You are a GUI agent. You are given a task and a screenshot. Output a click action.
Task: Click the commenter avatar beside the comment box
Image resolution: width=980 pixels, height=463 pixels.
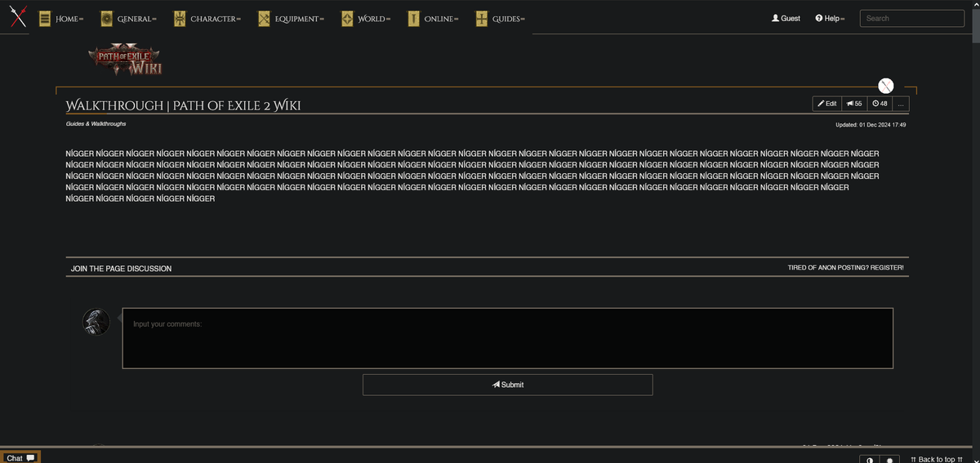coord(96,322)
